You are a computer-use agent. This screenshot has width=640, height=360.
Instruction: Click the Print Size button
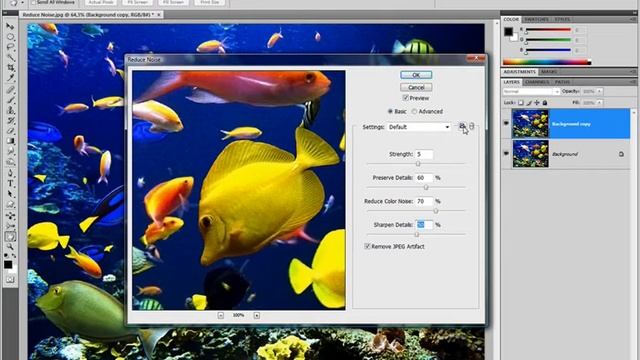click(209, 2)
